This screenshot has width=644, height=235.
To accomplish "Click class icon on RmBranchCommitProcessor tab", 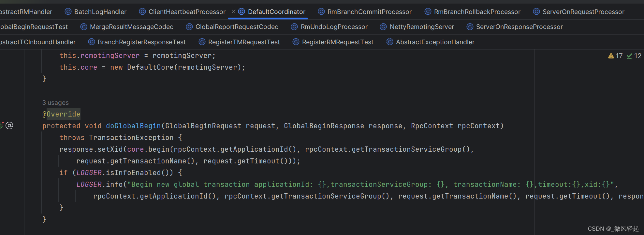I will 321,12.
